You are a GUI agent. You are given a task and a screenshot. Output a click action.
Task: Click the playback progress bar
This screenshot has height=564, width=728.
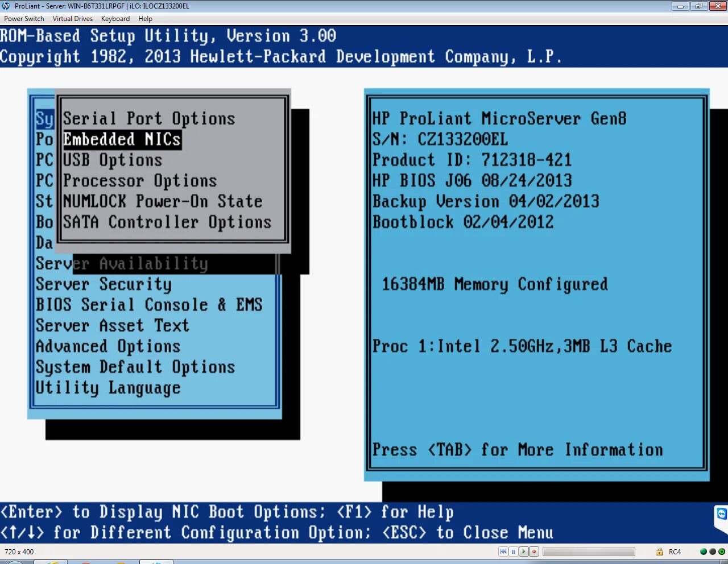pos(589,551)
